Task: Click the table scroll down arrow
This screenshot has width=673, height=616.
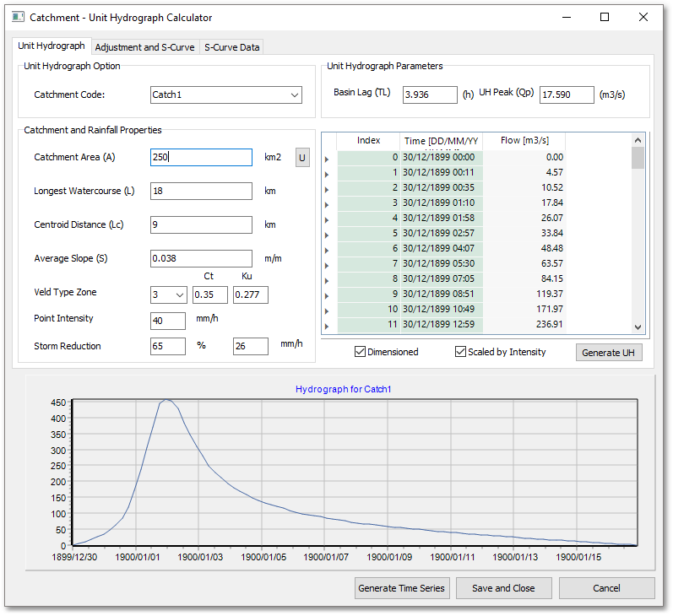Action: [638, 327]
